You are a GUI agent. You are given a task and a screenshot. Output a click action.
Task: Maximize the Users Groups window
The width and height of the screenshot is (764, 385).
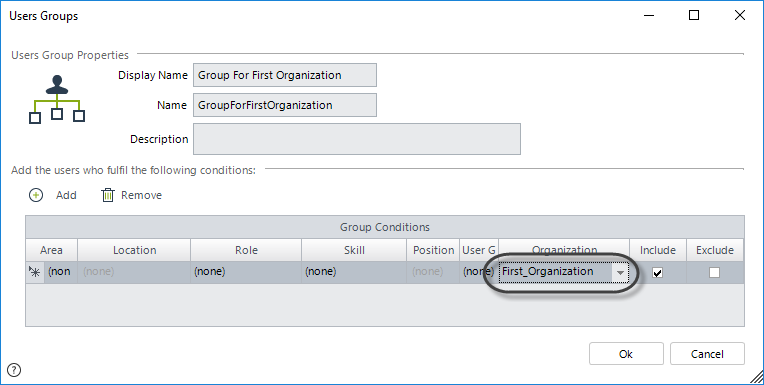point(694,16)
